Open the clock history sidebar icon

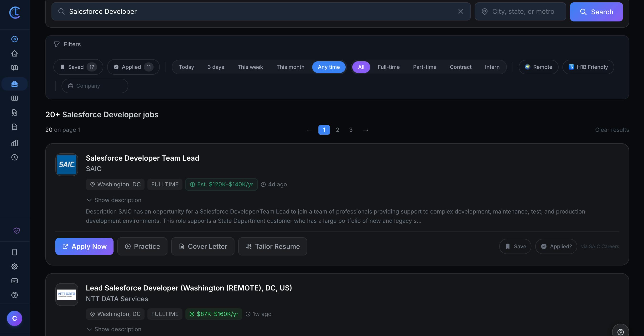[x=15, y=157]
